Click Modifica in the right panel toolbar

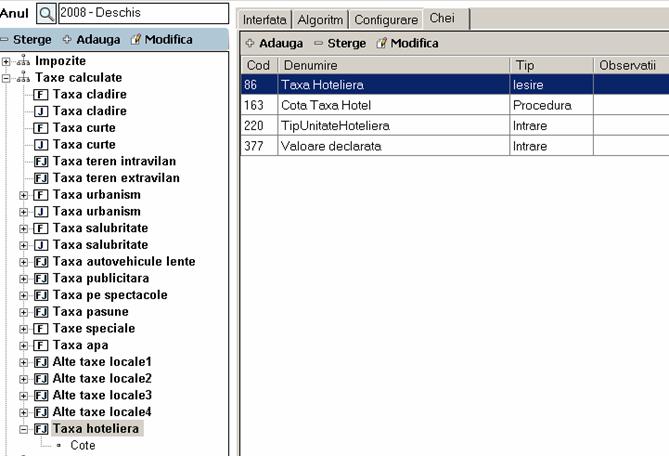click(407, 43)
